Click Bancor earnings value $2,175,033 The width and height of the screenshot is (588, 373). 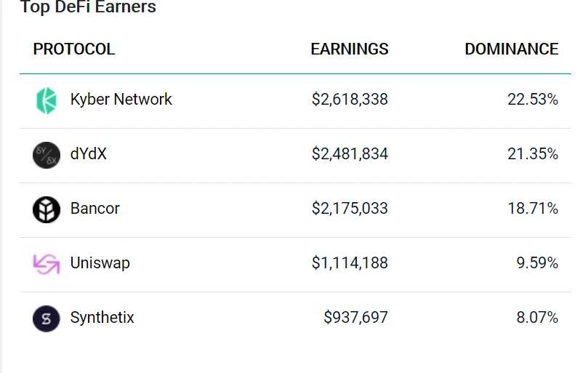pos(350,209)
